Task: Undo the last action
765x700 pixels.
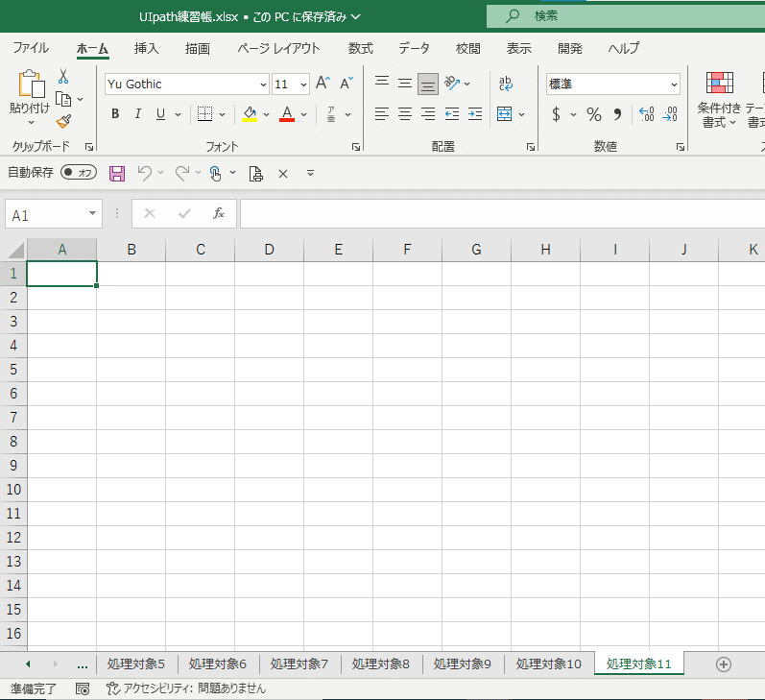Action: (144, 173)
